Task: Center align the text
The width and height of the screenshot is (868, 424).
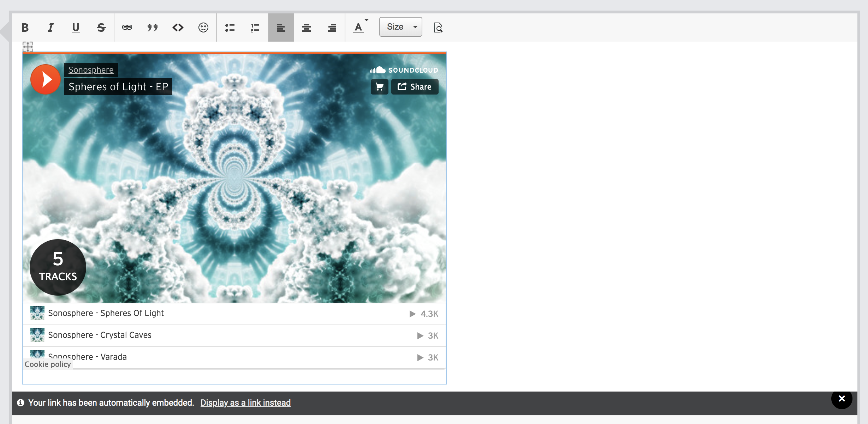Action: pyautogui.click(x=307, y=28)
